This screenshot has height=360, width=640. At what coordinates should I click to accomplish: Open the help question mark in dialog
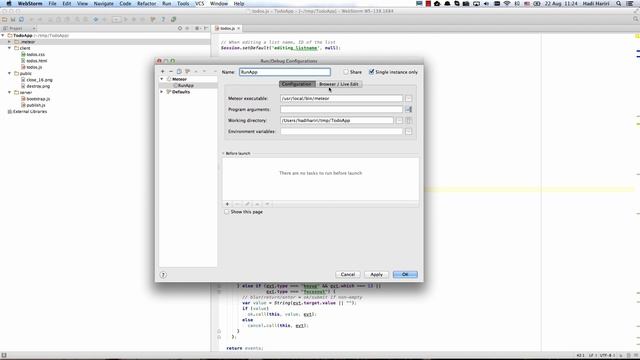163,275
